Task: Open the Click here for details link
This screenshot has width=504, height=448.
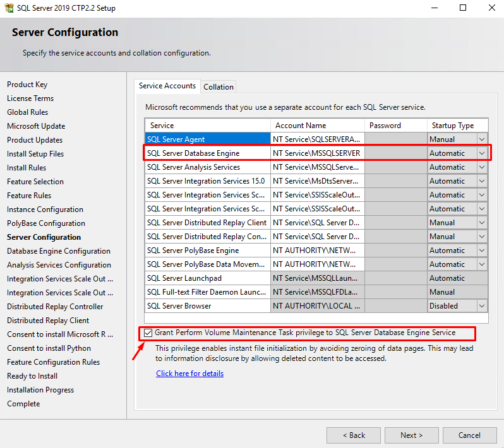Action: [x=189, y=374]
